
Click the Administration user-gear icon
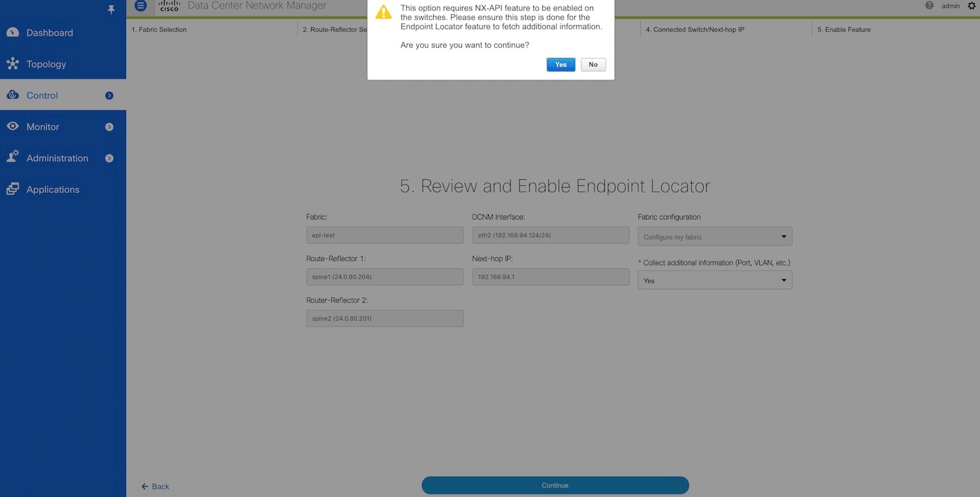(x=12, y=157)
